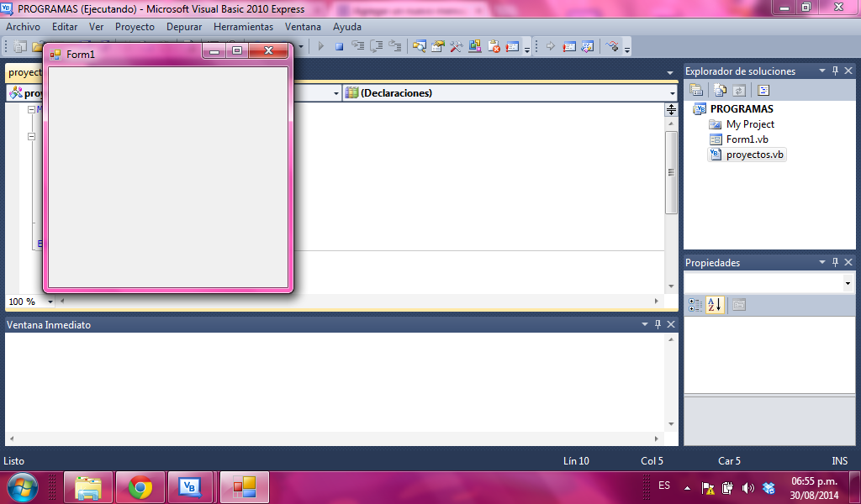Open the Toolbox hammer and wrench icon
Image resolution: width=861 pixels, height=504 pixels.
457,46
